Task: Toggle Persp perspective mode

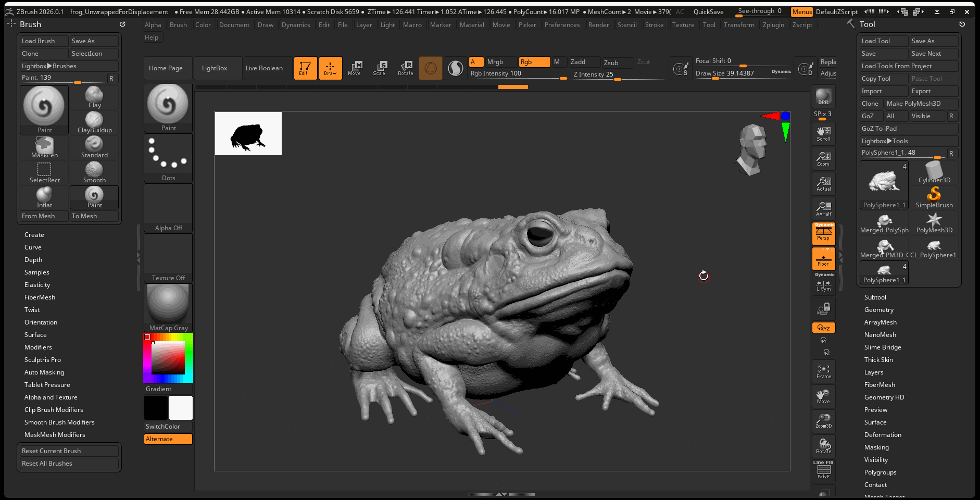Action: click(x=823, y=234)
